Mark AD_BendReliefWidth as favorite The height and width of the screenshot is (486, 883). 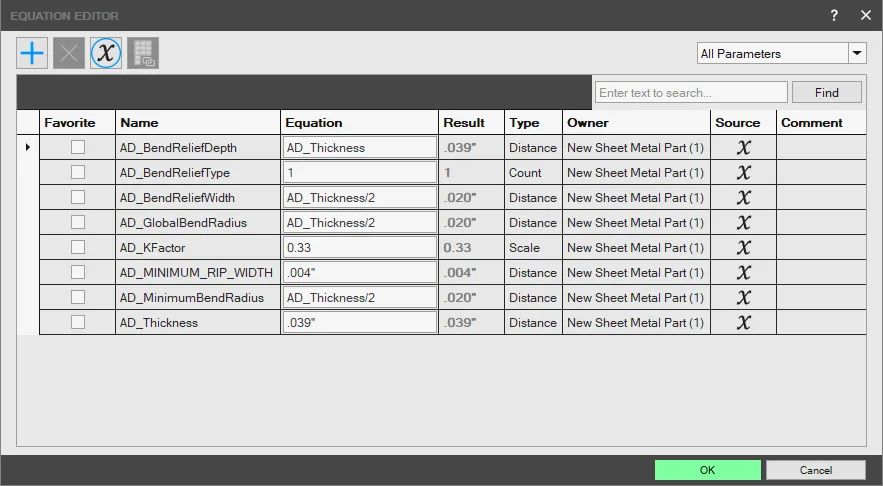tap(78, 197)
